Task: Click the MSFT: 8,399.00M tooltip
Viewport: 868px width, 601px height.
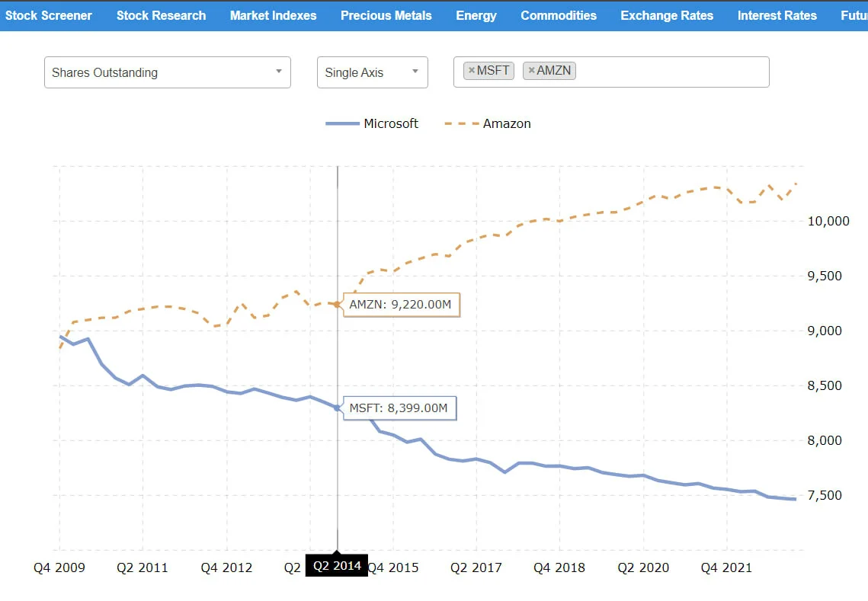Action: click(399, 408)
